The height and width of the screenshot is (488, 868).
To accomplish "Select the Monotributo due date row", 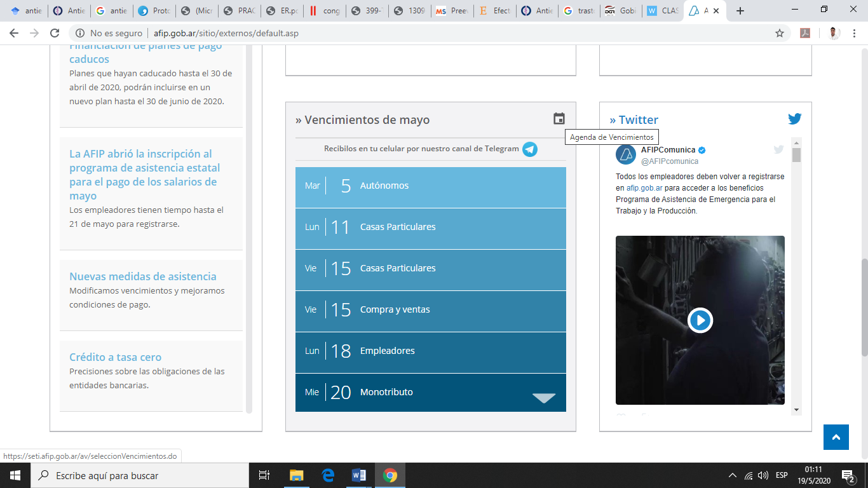I will 413,392.
